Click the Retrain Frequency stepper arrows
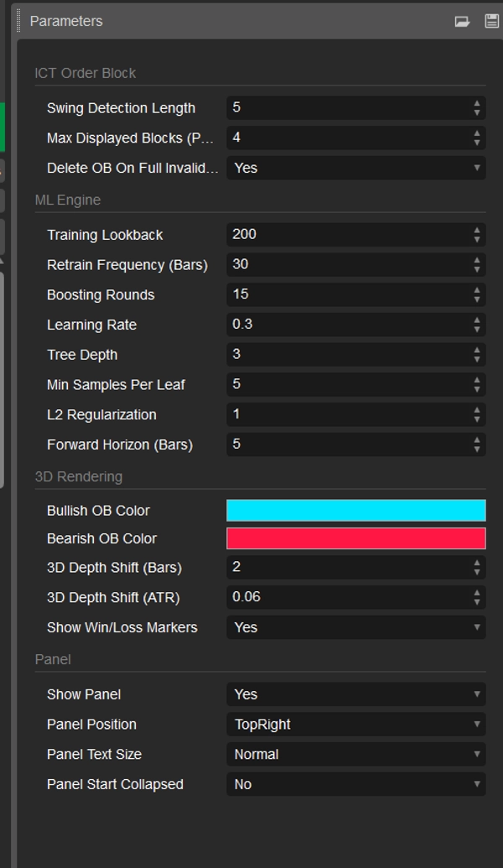This screenshot has width=503, height=868. [x=477, y=265]
